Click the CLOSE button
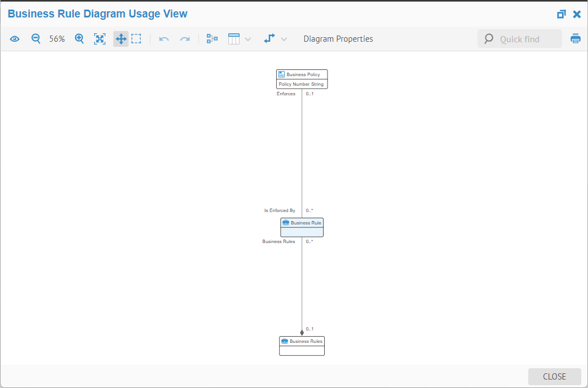Image resolution: width=588 pixels, height=388 pixels. pos(554,377)
